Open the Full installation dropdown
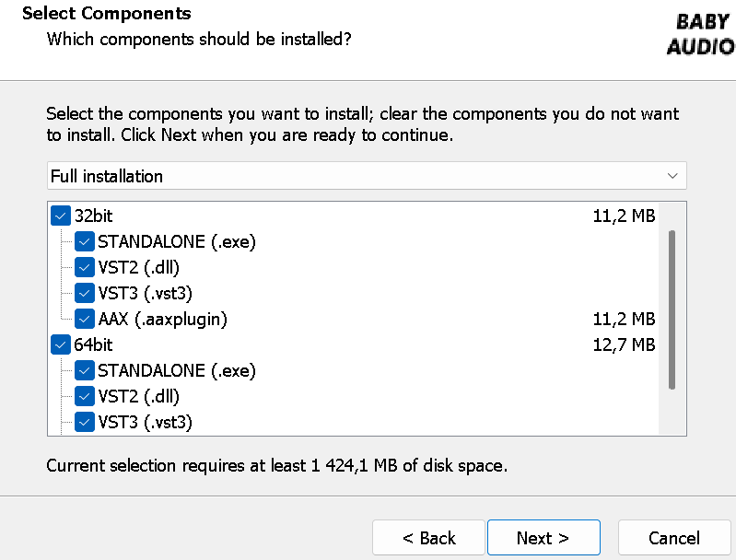 (366, 176)
